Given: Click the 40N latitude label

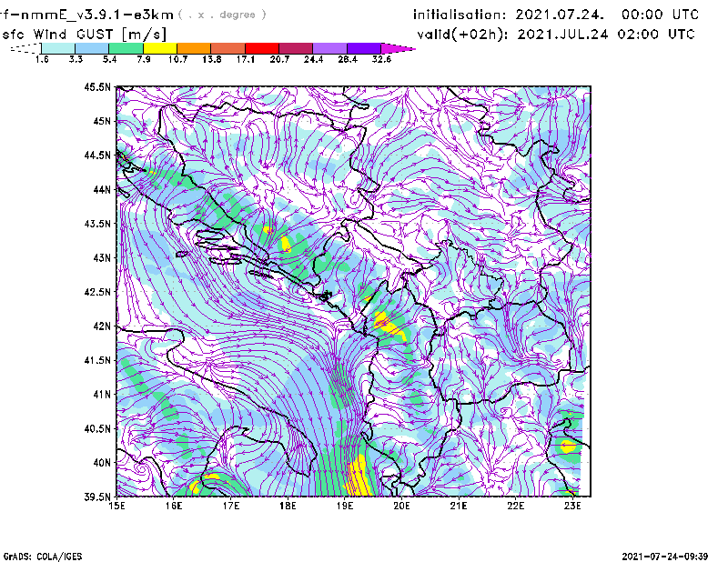Looking at the screenshot, I should (102, 463).
